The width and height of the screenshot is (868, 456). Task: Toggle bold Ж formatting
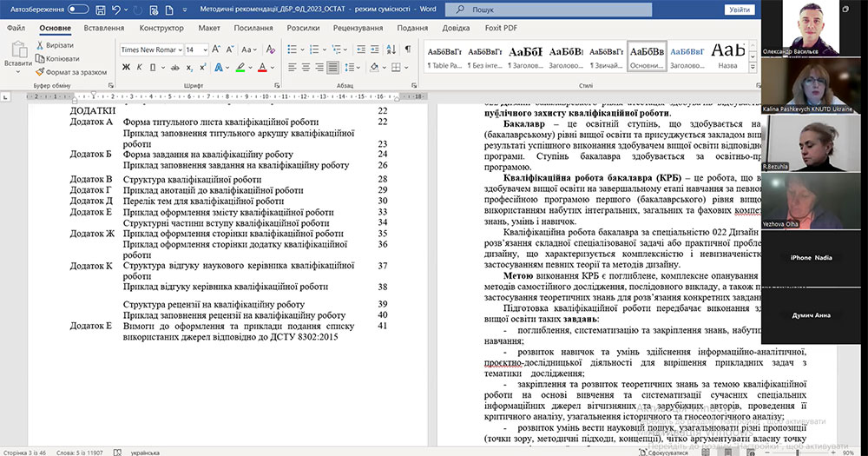point(126,67)
